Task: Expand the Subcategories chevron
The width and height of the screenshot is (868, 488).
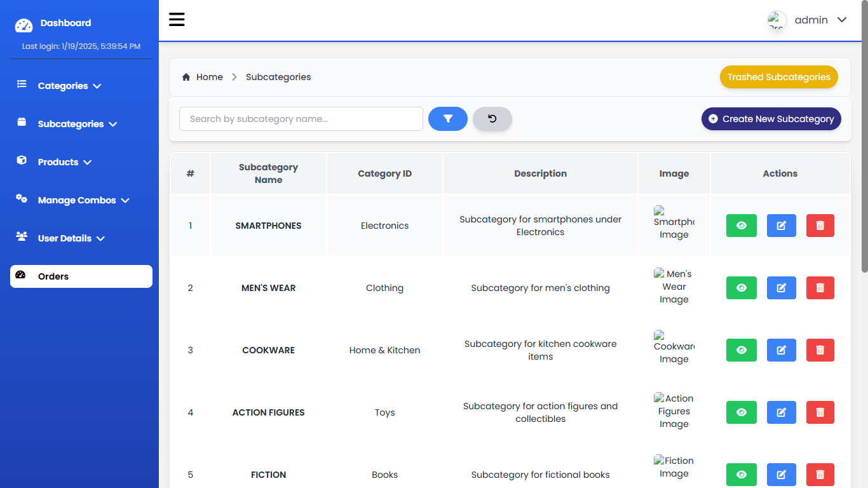Action: [113, 124]
